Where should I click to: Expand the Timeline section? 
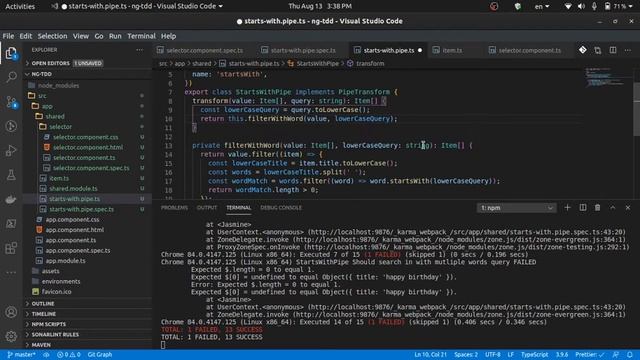click(87, 314)
